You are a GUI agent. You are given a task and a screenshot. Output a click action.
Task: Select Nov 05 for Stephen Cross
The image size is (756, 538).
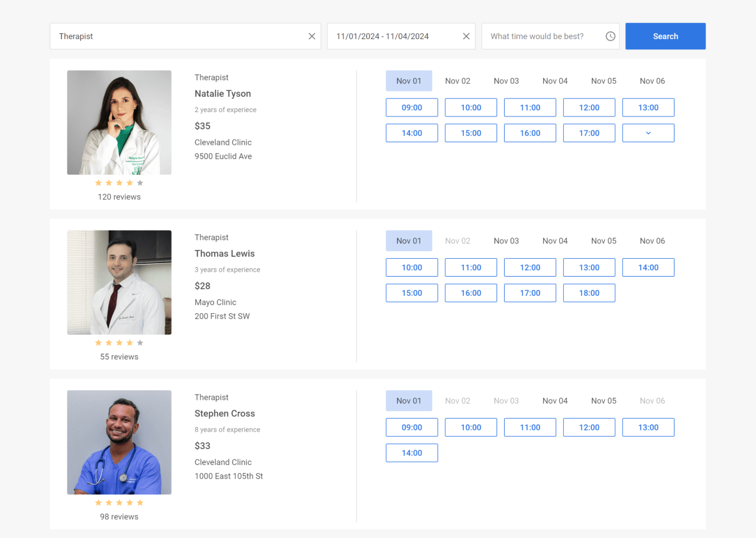click(604, 400)
